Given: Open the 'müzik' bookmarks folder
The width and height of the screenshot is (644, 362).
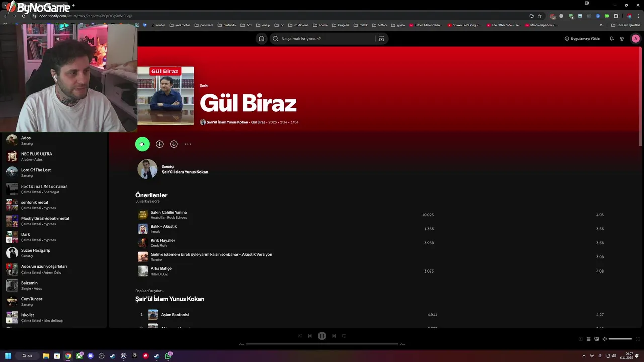Looking at the screenshot, I should click(361, 25).
